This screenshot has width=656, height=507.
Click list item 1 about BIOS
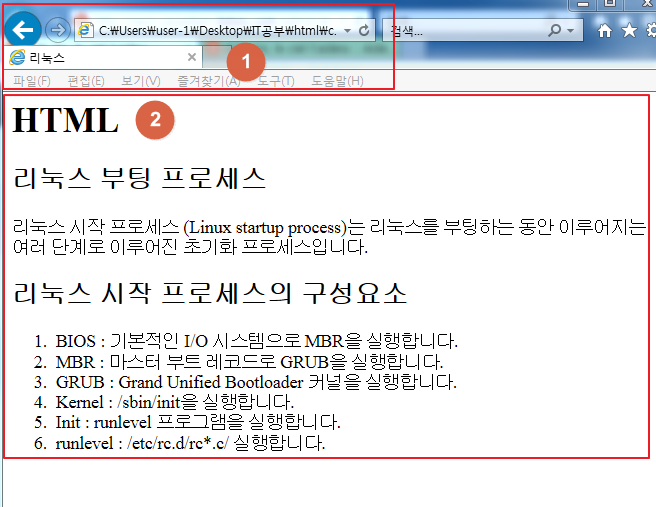tap(257, 341)
